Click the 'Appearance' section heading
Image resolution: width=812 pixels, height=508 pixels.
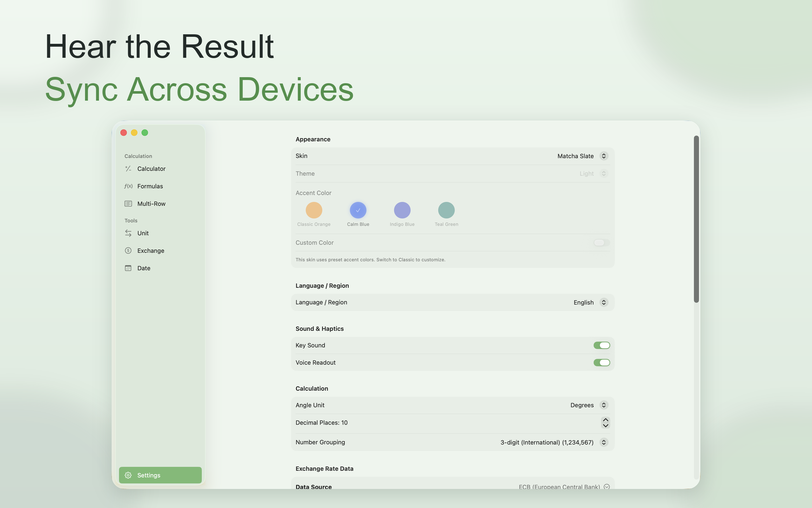tap(313, 139)
